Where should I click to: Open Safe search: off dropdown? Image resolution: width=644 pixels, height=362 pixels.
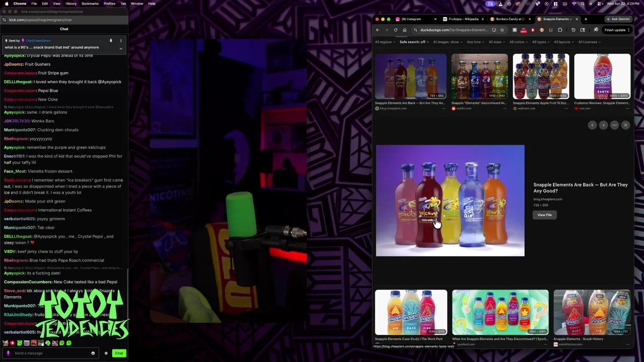pos(414,42)
